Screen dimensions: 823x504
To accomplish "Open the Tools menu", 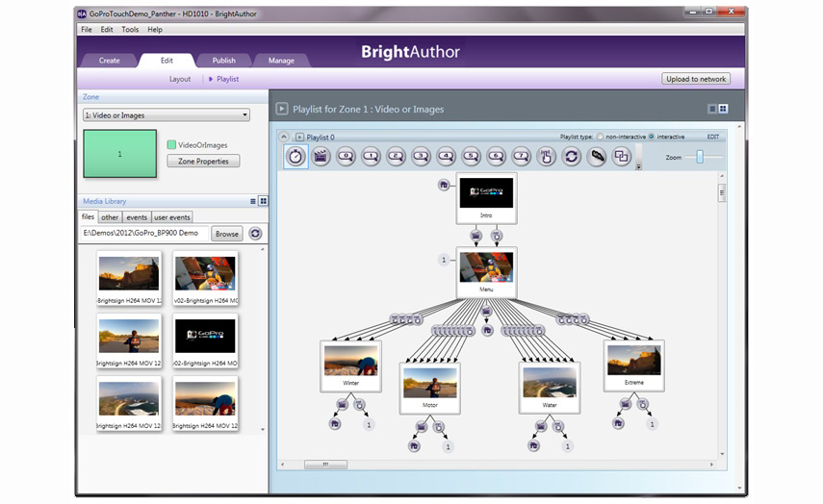I will pyautogui.click(x=130, y=30).
